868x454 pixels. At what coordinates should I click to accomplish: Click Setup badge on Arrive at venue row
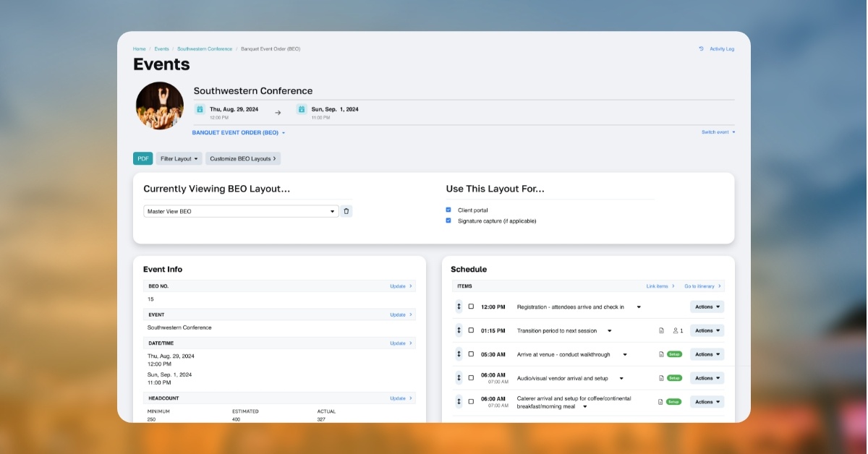tap(674, 354)
